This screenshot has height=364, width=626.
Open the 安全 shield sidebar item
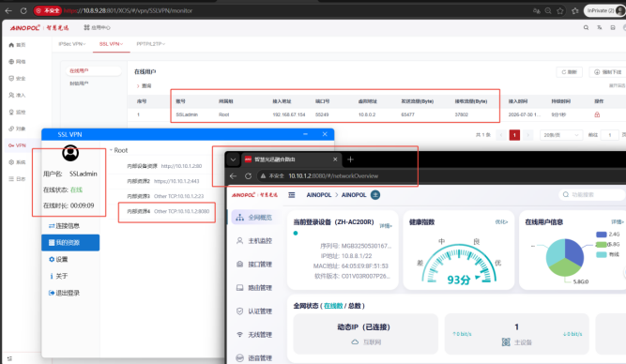point(17,78)
